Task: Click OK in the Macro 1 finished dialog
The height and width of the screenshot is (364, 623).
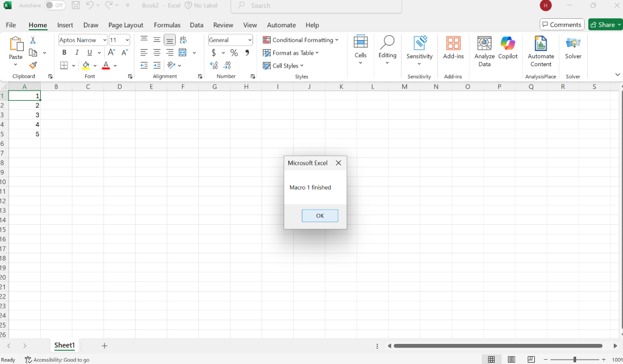Action: point(320,216)
